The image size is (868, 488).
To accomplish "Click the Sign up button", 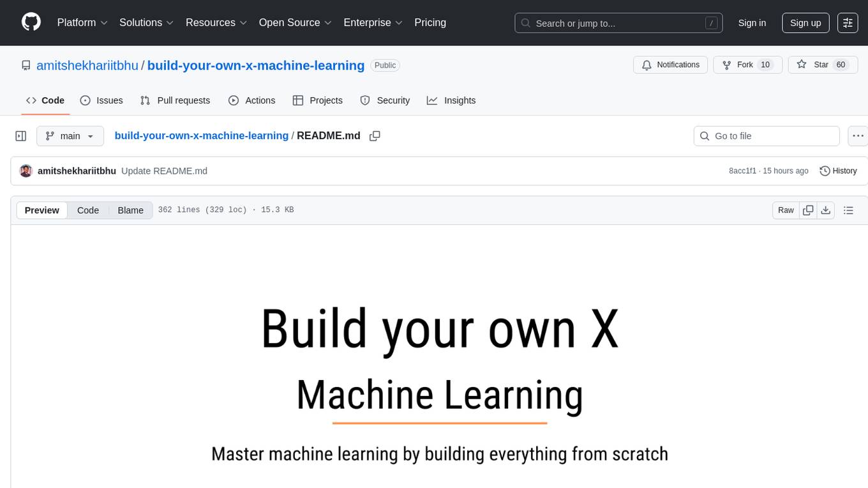I will (x=805, y=23).
